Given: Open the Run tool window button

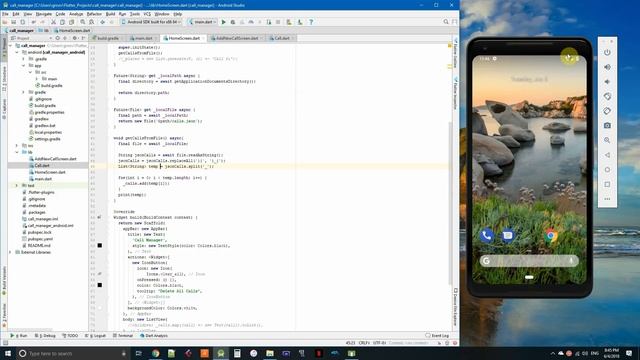Looking at the screenshot, I should [19, 336].
